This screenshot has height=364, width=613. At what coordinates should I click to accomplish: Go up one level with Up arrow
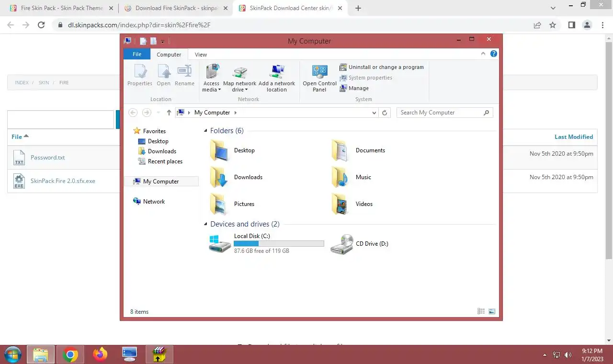pyautogui.click(x=169, y=113)
